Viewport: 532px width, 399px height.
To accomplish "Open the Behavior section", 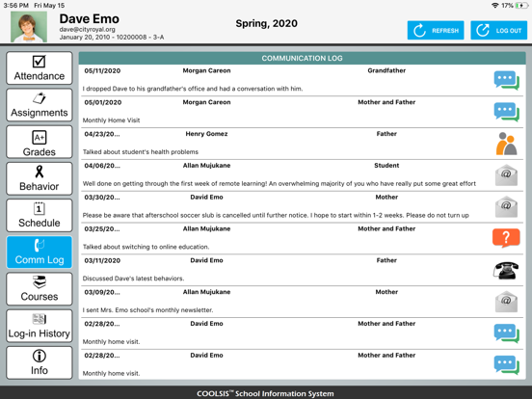I will point(39,178).
